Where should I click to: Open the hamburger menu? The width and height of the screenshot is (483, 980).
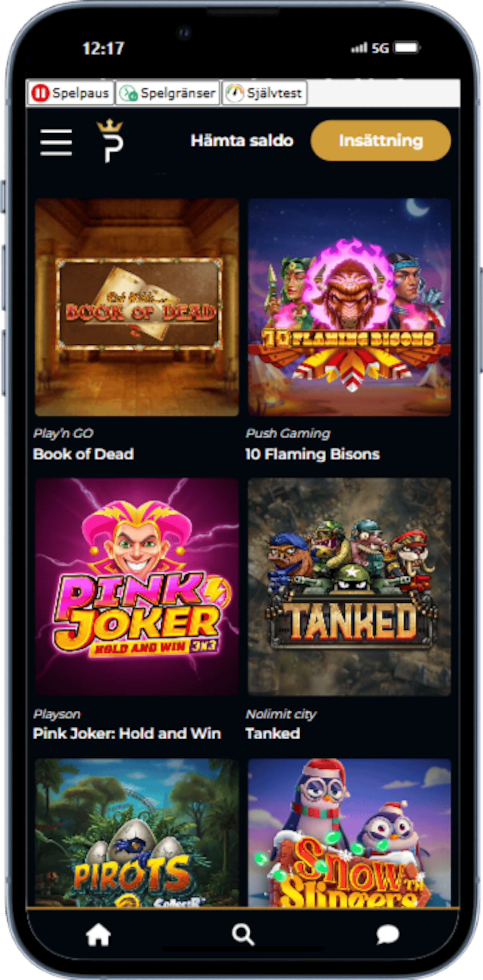tap(56, 142)
